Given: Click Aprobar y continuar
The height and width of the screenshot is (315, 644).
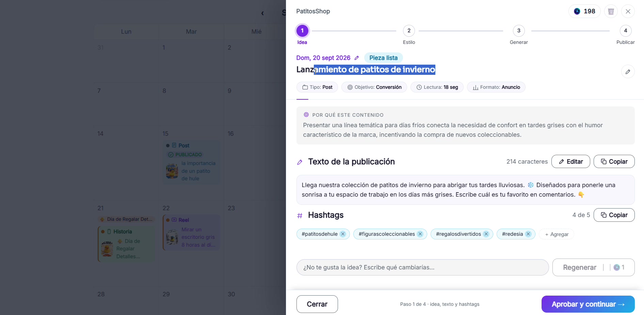Looking at the screenshot, I should pos(588,304).
